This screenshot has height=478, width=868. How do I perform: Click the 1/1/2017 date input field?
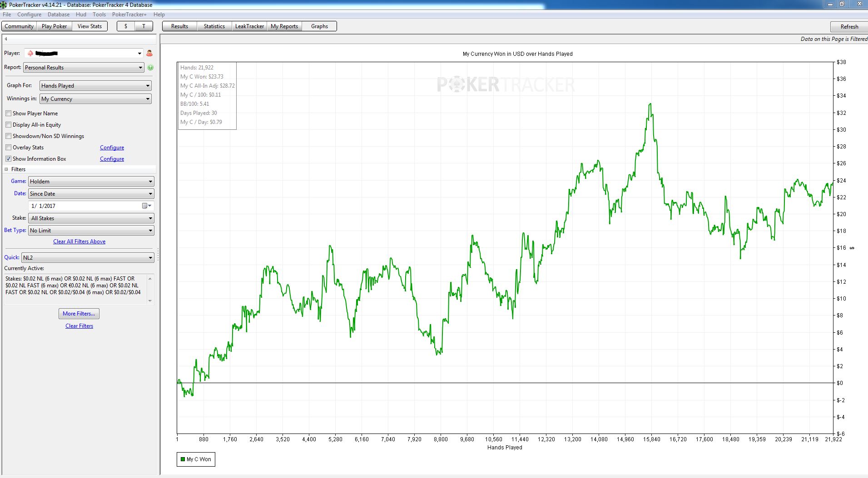91,206
